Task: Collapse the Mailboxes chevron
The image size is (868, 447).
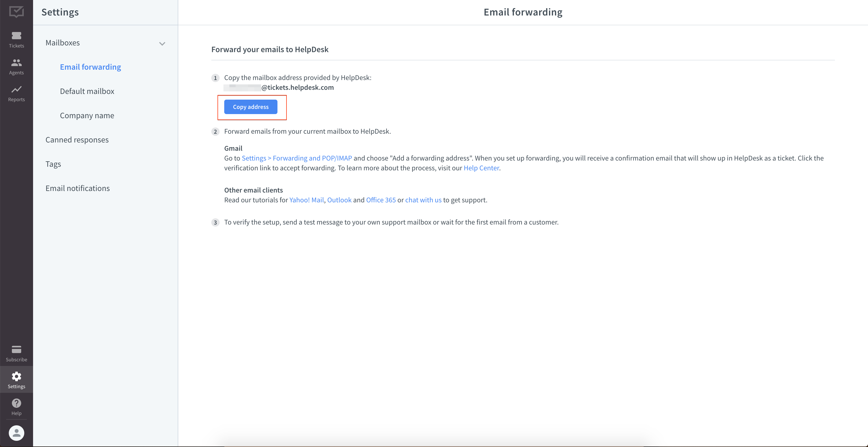Action: [x=162, y=44]
